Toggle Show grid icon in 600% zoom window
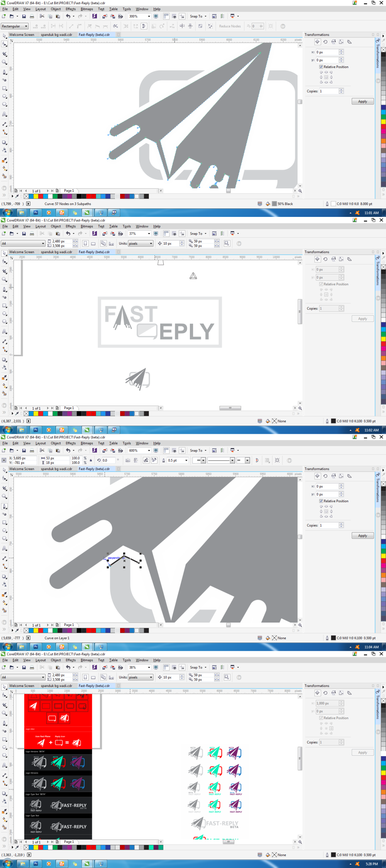This screenshot has height=868, width=386. (174, 450)
